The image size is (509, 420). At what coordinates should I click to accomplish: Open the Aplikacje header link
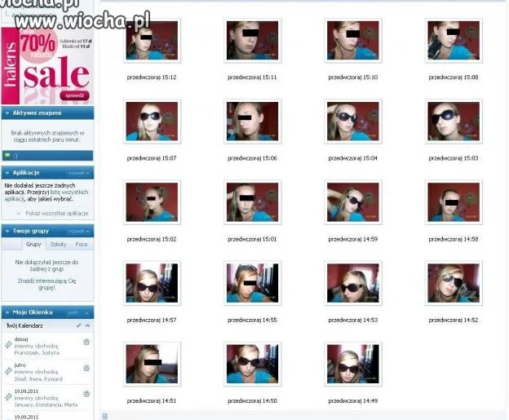click(x=26, y=173)
